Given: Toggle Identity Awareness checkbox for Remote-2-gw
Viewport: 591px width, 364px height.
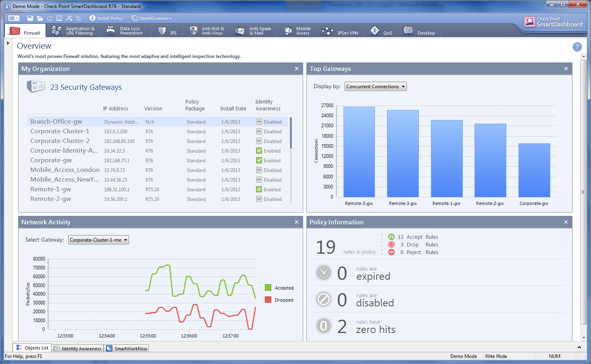Looking at the screenshot, I should (x=259, y=199).
